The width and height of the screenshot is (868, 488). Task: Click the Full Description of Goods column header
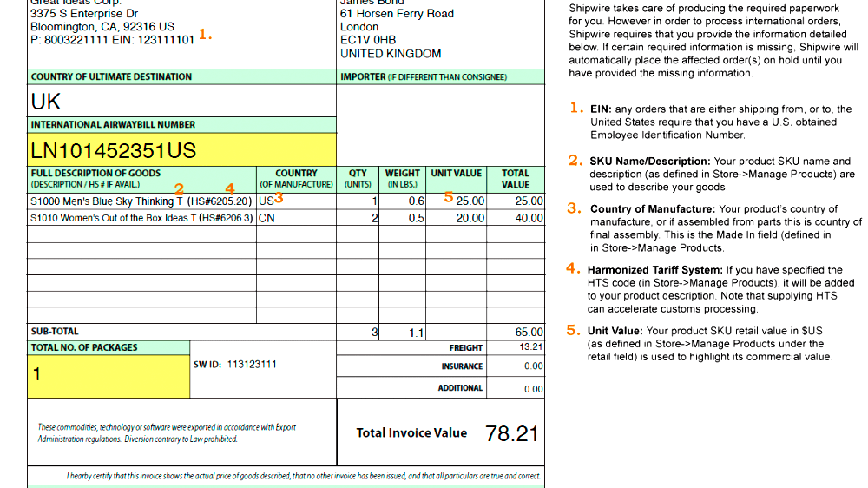point(95,178)
